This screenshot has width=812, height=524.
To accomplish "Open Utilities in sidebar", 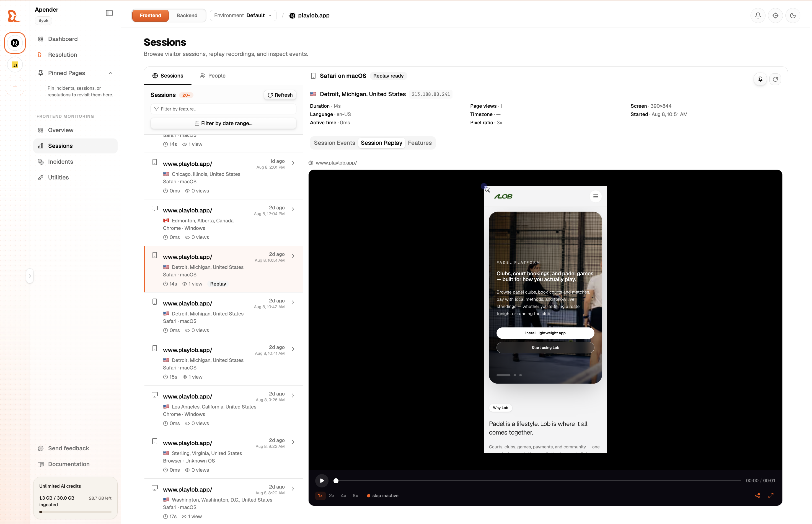I will tap(75, 177).
